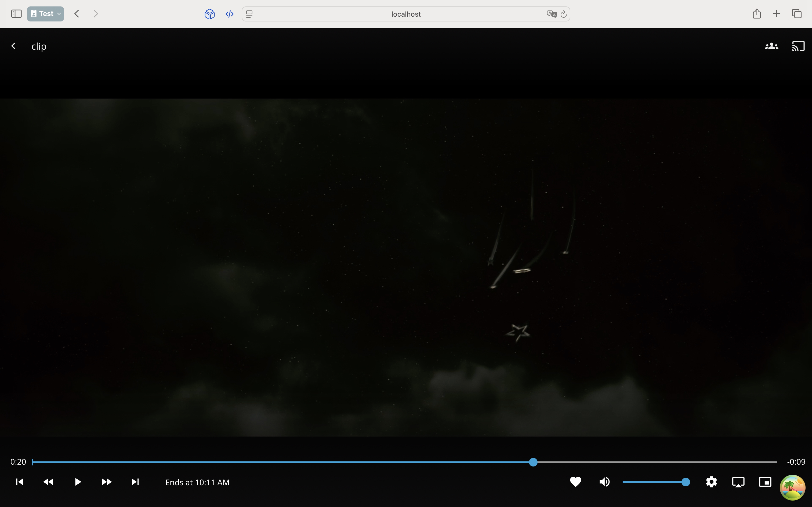Skip to next track
Image resolution: width=812 pixels, height=507 pixels.
click(135, 482)
